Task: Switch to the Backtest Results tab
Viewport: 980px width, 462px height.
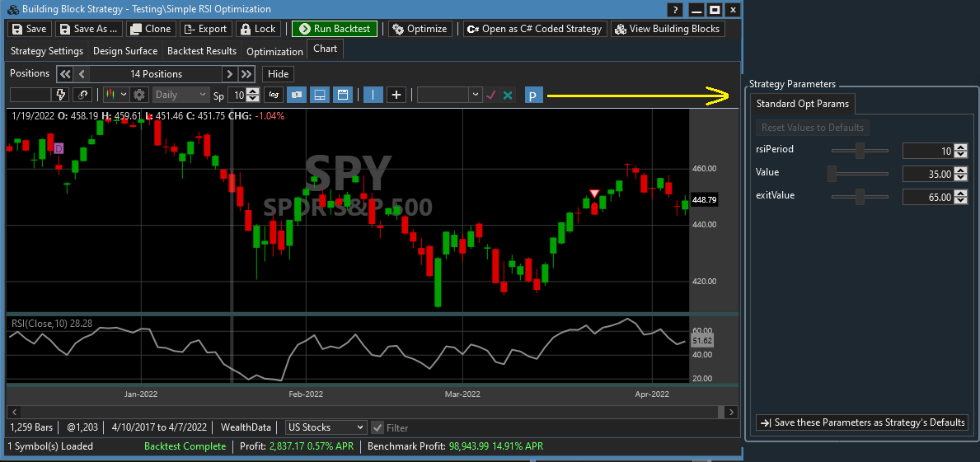Action: tap(202, 51)
